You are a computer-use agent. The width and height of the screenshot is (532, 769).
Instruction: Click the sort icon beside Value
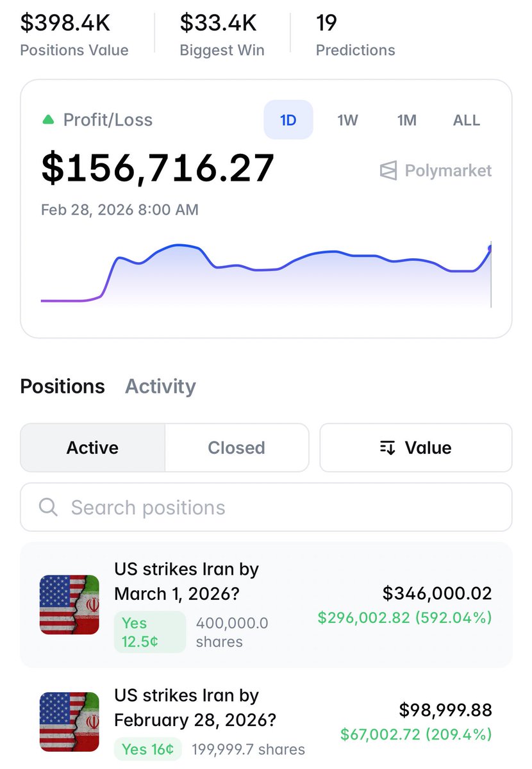[x=387, y=447]
